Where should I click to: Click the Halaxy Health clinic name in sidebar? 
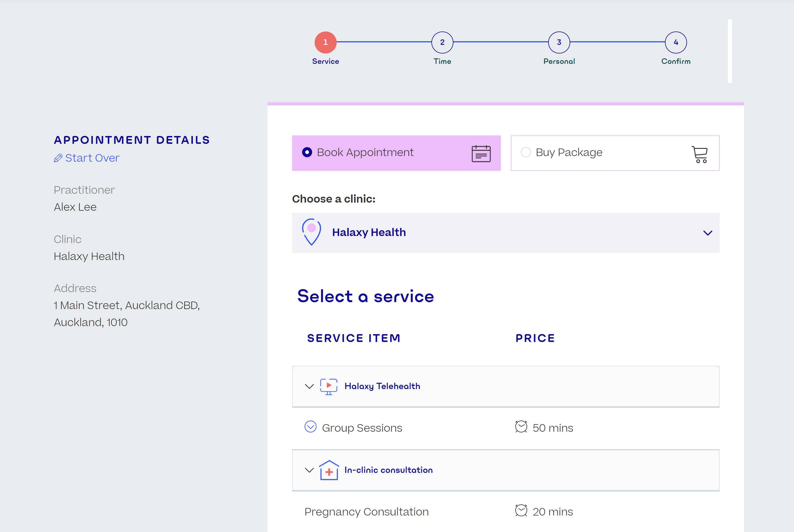coord(89,256)
